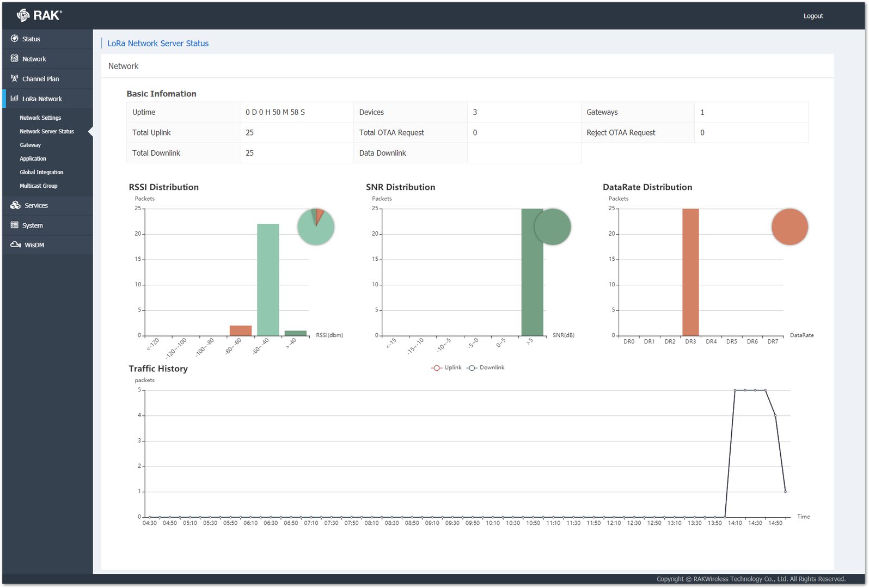The height and width of the screenshot is (588, 869).
Task: Click the Gateways label
Action: coord(602,112)
